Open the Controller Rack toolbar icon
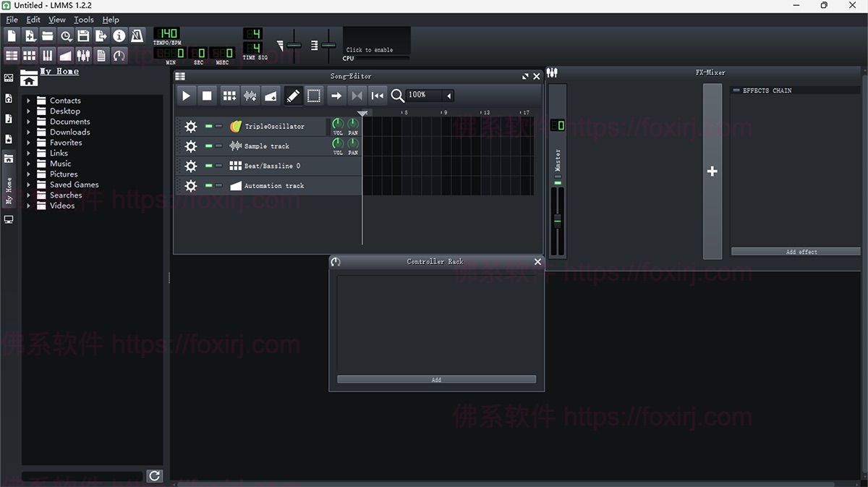Screen dimensions: 868x487 click(119, 55)
